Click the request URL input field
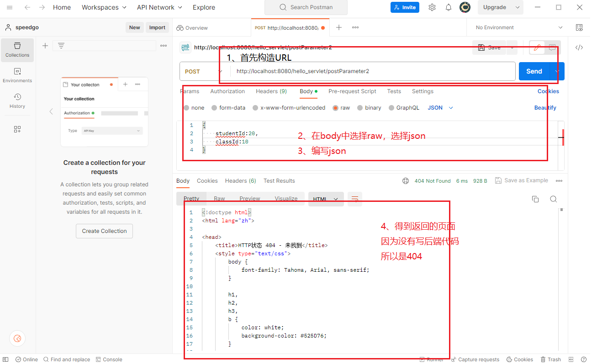The height and width of the screenshot is (364, 597). point(373,71)
